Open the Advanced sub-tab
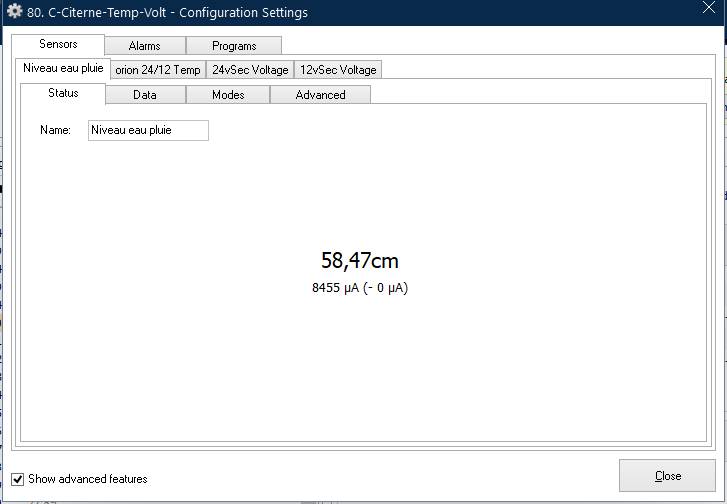 (x=320, y=95)
